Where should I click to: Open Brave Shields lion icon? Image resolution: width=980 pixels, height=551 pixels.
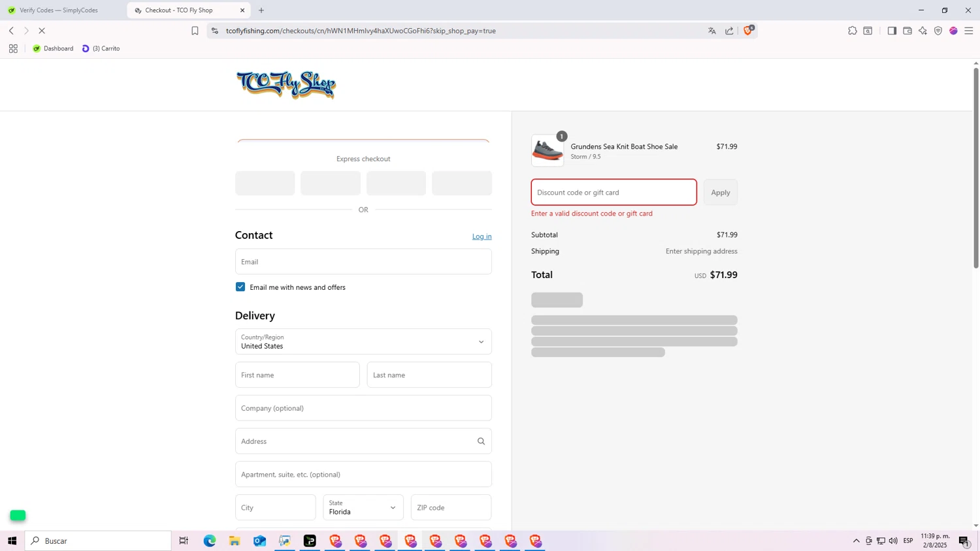[749, 30]
